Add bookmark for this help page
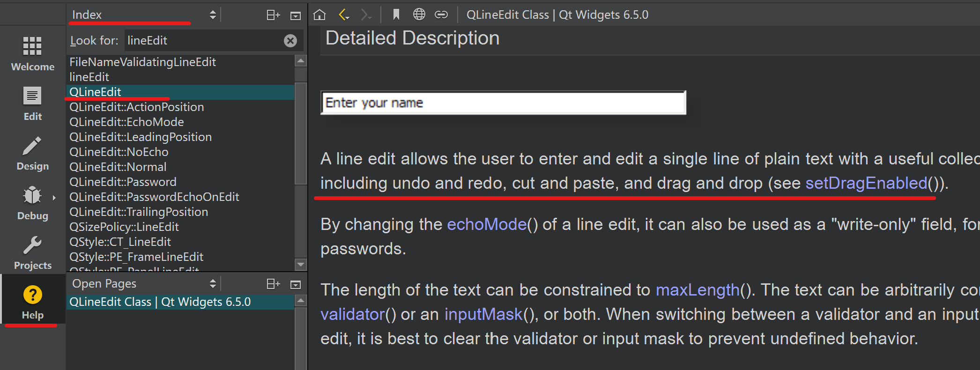Image resolution: width=980 pixels, height=370 pixels. tap(396, 15)
